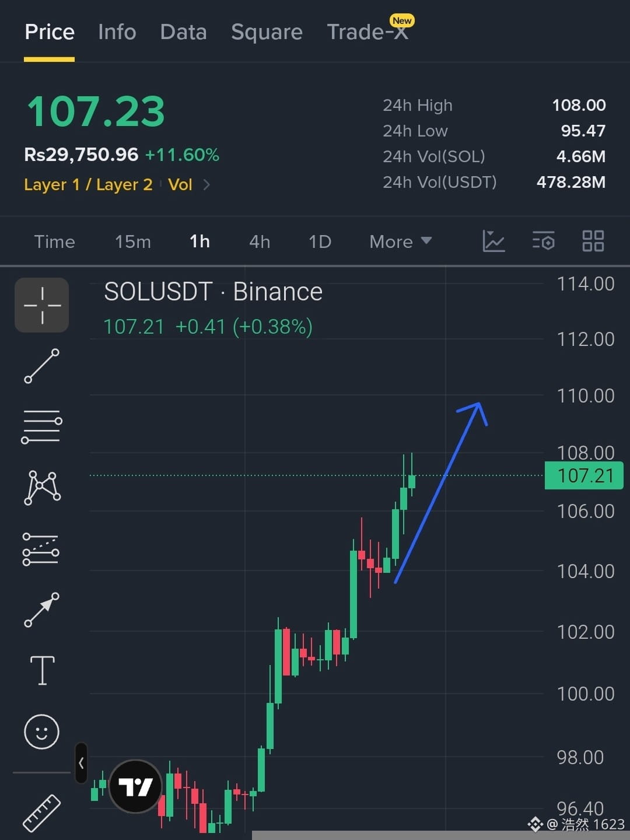Click the Rs29,750.96 converted price
The height and width of the screenshot is (840, 630).
coord(81,155)
